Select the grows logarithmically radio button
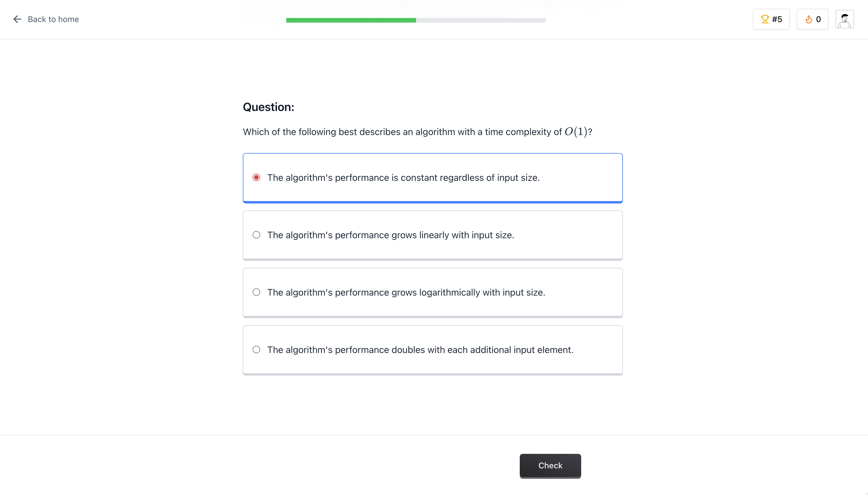Screen dimensions: 868x495 [x=256, y=292]
